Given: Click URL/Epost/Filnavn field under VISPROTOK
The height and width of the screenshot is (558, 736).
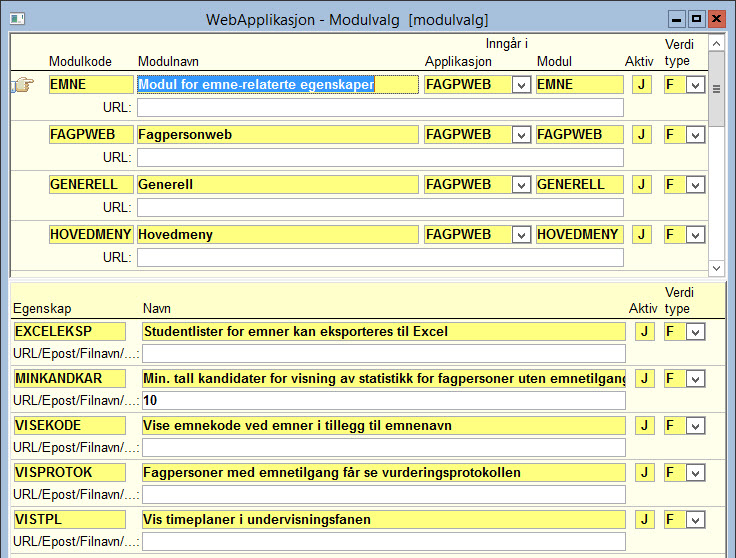Looking at the screenshot, I should pyautogui.click(x=384, y=494).
